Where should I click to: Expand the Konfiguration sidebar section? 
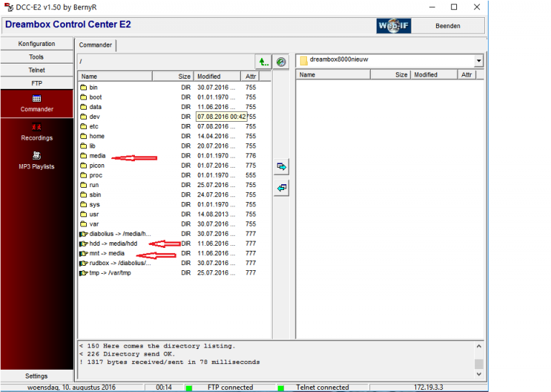[x=37, y=44]
